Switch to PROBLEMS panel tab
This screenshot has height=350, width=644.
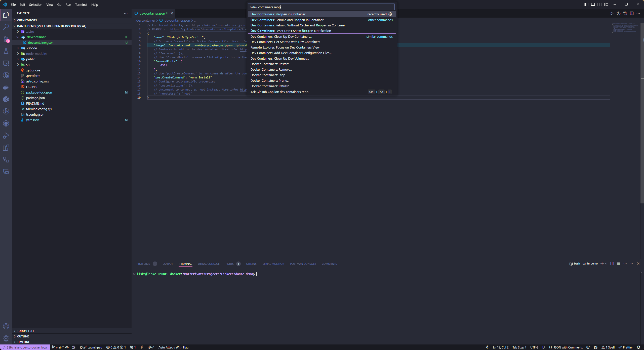143,264
